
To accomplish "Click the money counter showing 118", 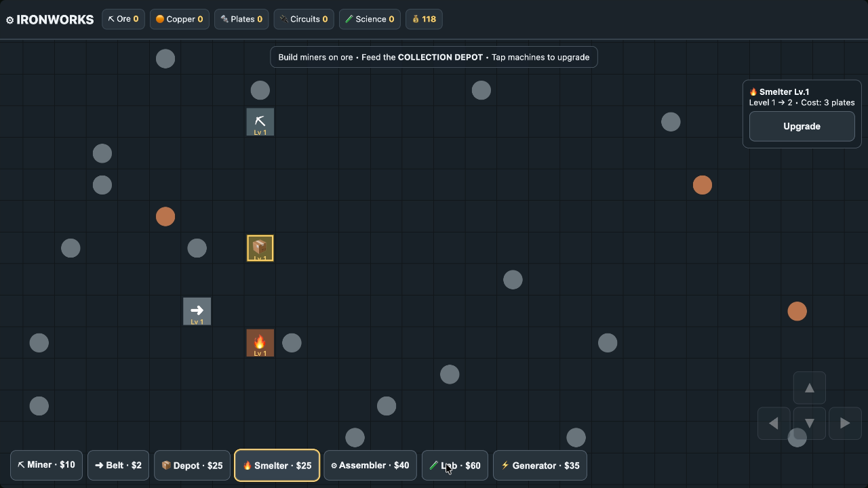I will pyautogui.click(x=424, y=19).
